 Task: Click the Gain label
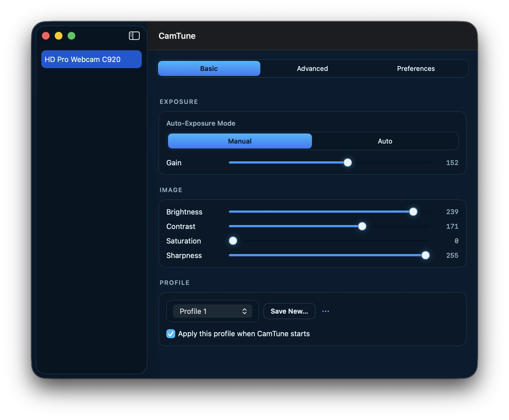click(174, 163)
